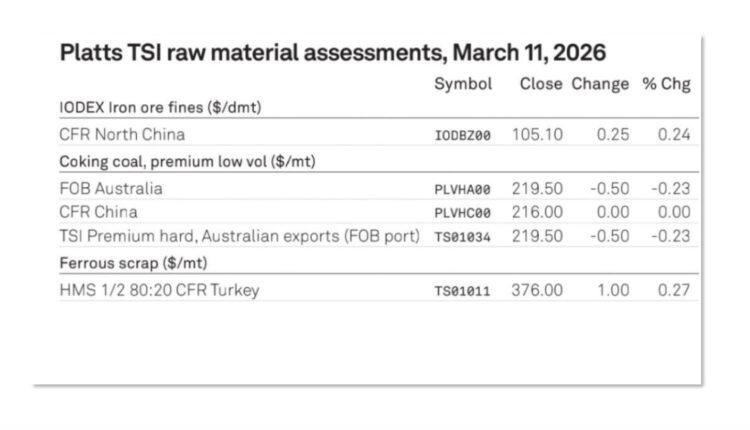Select the FOB Australia row label
Screen dimensions: 750x430
point(110,188)
